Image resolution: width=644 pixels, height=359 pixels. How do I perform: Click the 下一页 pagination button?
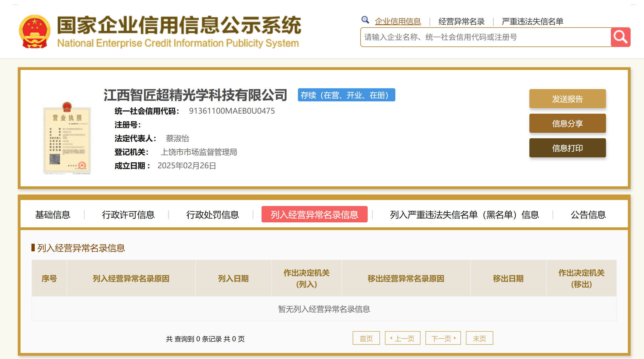pyautogui.click(x=443, y=338)
